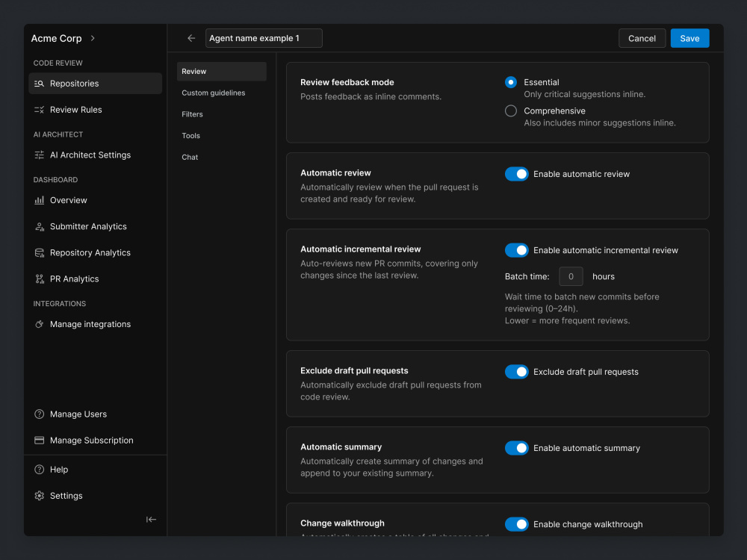Open Manage Users
Screen dimensions: 747x560
[x=96, y=414]
